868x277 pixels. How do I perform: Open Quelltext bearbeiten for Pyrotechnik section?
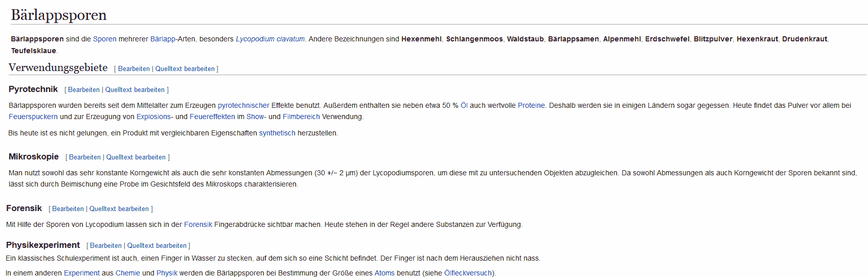(135, 90)
